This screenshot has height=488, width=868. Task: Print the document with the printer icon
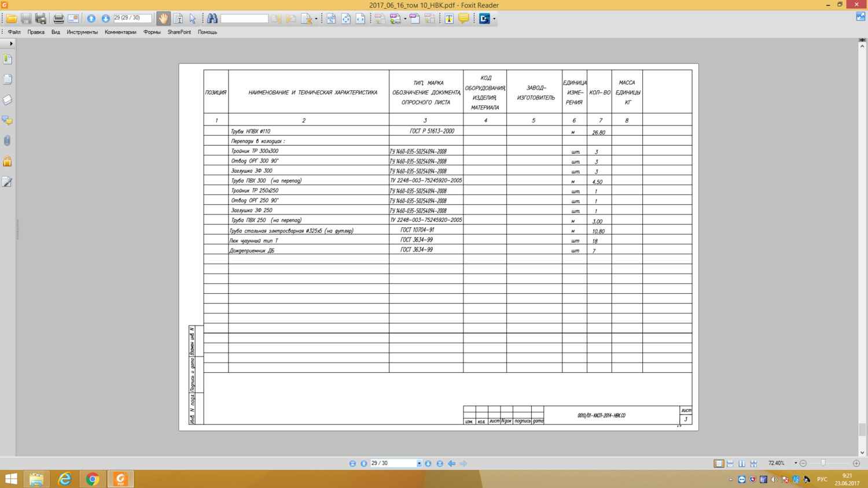pos(58,19)
